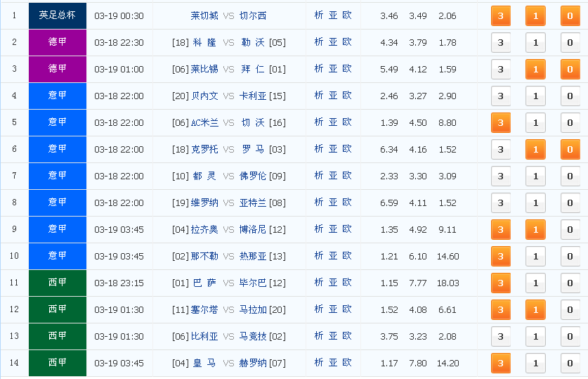The width and height of the screenshot is (588, 379).
Task: Select 0 for 科隆 vs 勒沃
Action: tap(570, 43)
